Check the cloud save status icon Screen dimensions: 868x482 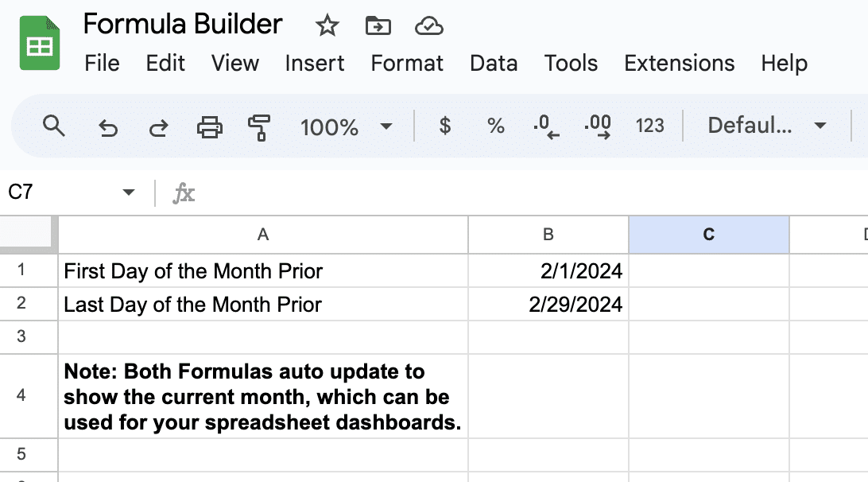pos(428,26)
